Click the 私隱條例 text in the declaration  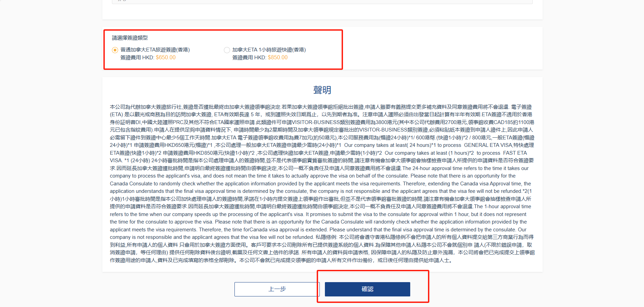click(326, 237)
